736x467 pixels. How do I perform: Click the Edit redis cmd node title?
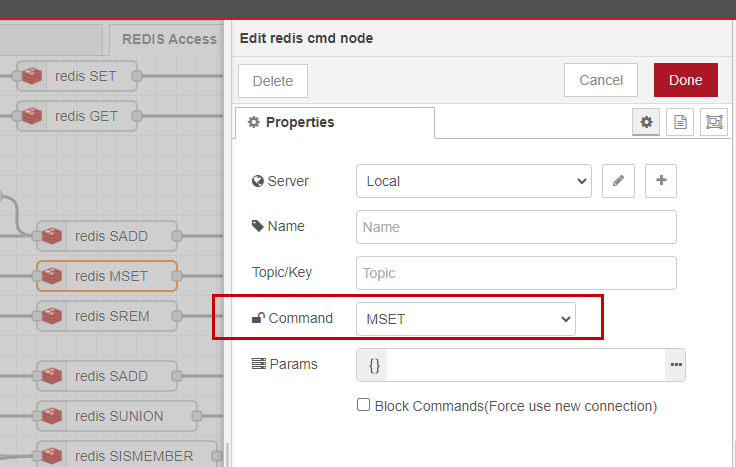(307, 38)
